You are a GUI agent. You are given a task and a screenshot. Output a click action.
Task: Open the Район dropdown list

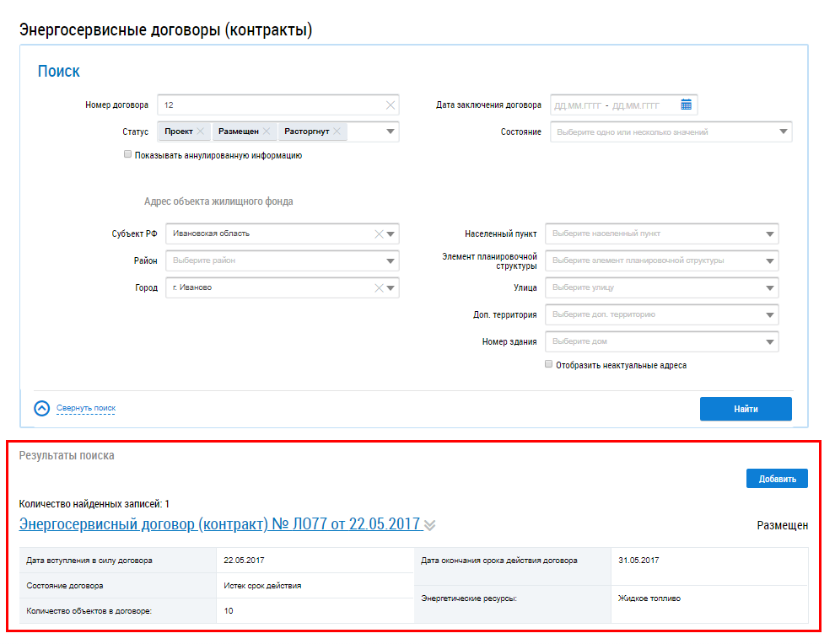(x=390, y=261)
